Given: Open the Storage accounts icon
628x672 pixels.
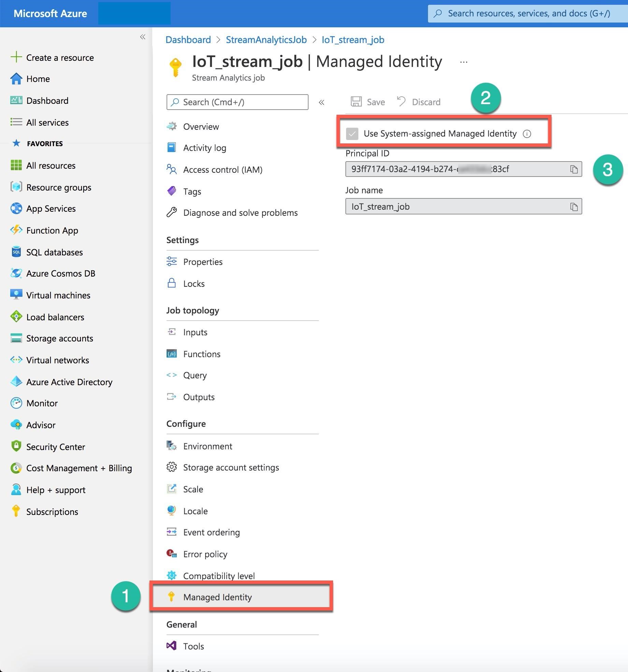Looking at the screenshot, I should tap(16, 338).
